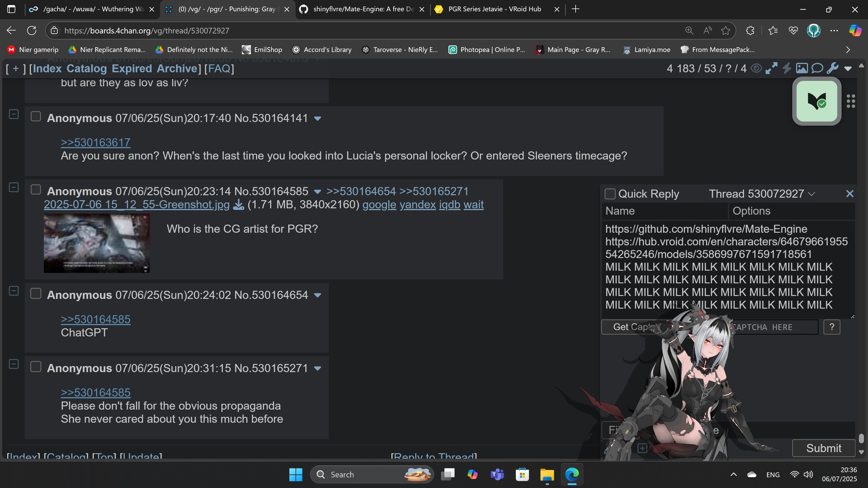Tick checkbox for post No.530164585
Viewport: 868px width, 488px height.
point(36,190)
